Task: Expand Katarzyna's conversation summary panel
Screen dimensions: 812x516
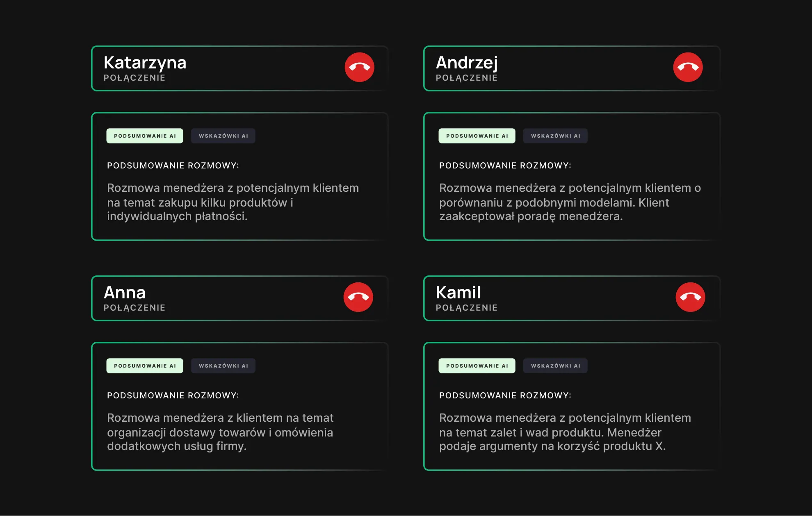Action: 240,176
